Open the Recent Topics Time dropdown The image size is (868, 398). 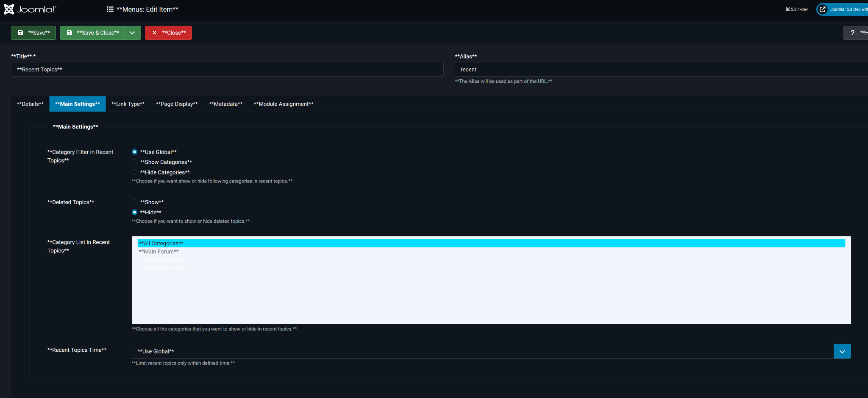click(x=842, y=351)
